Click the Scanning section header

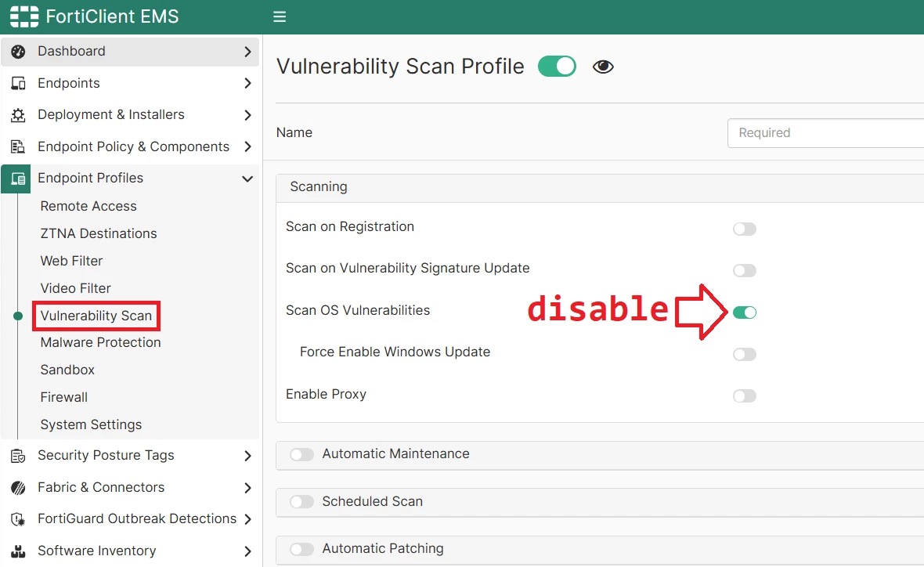(600, 187)
